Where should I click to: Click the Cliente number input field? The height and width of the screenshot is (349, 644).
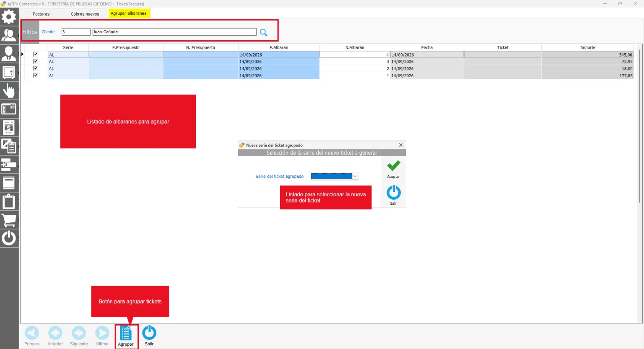(76, 32)
